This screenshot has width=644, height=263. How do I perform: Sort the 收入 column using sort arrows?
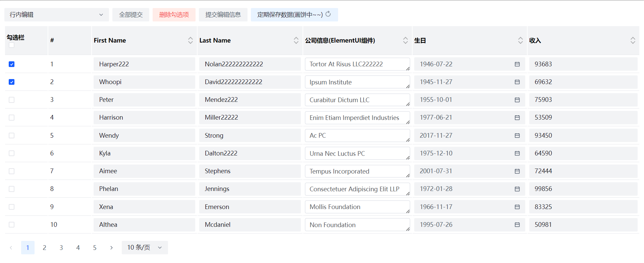click(633, 41)
